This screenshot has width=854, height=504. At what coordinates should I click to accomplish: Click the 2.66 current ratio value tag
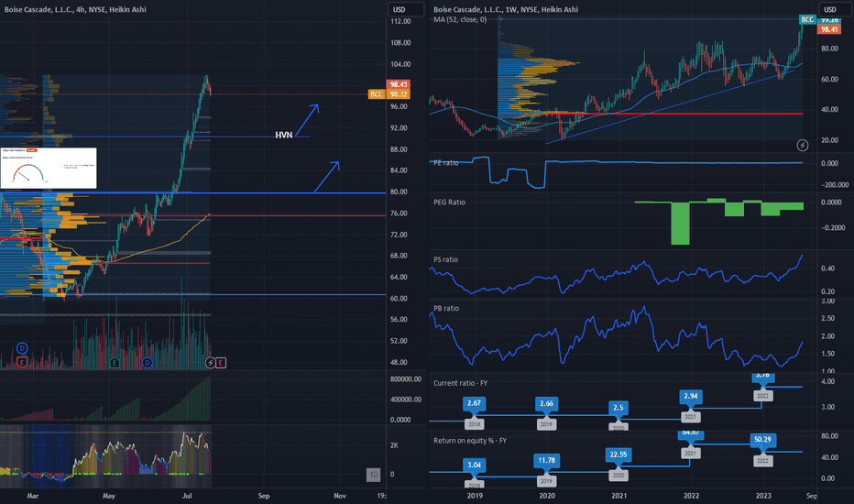point(546,403)
